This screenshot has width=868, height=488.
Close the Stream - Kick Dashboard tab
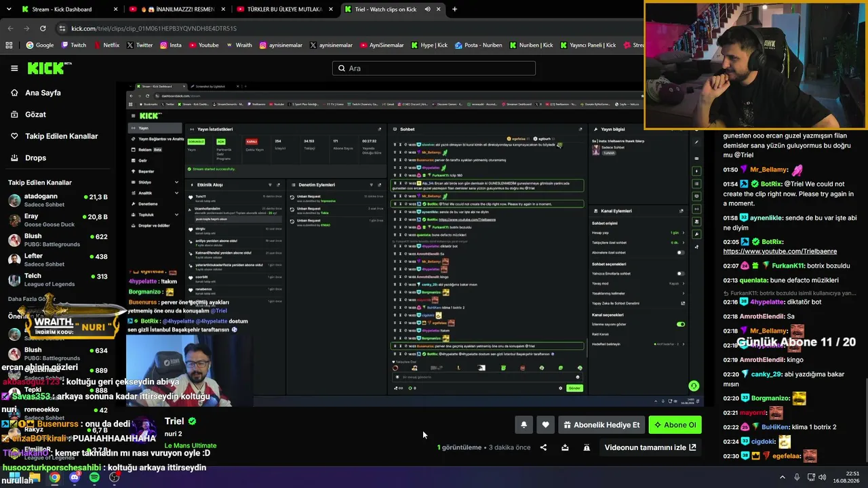[115, 9]
